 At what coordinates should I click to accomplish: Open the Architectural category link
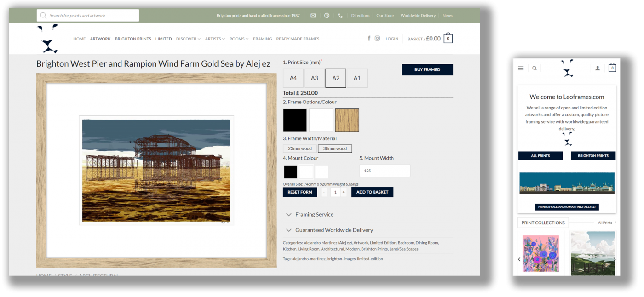pyautogui.click(x=332, y=249)
